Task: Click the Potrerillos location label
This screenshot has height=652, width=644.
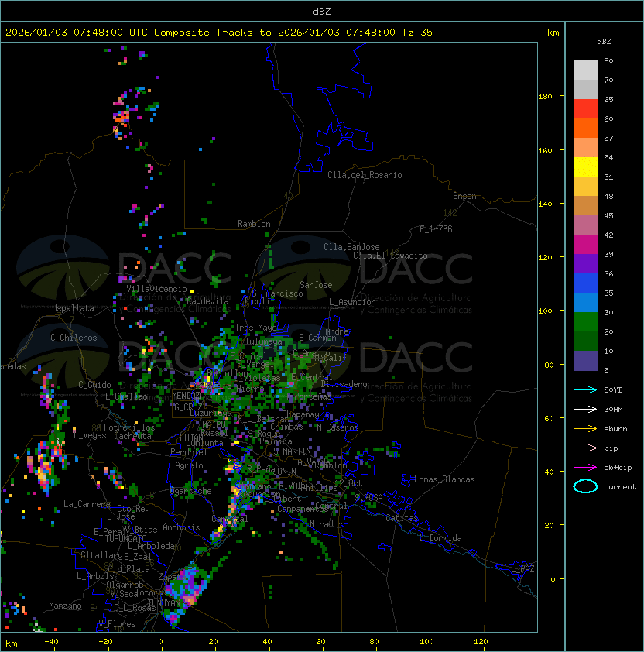Action: click(129, 427)
